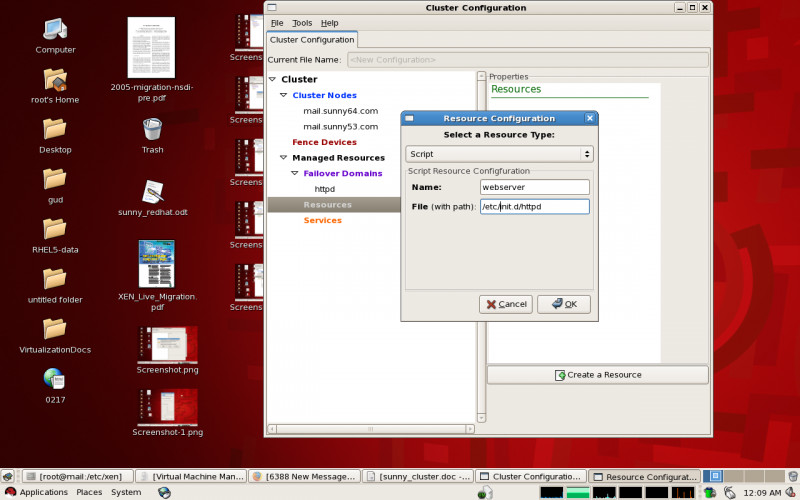Screen dimensions: 800x500
Task: Select the Desktop folder icon
Action: [55, 129]
